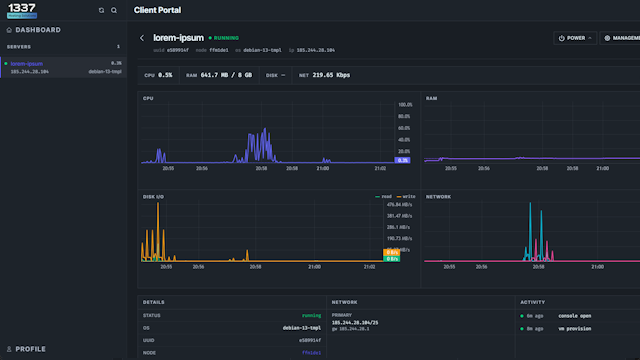
Task: Click the CPU usage chart
Action: (267, 134)
